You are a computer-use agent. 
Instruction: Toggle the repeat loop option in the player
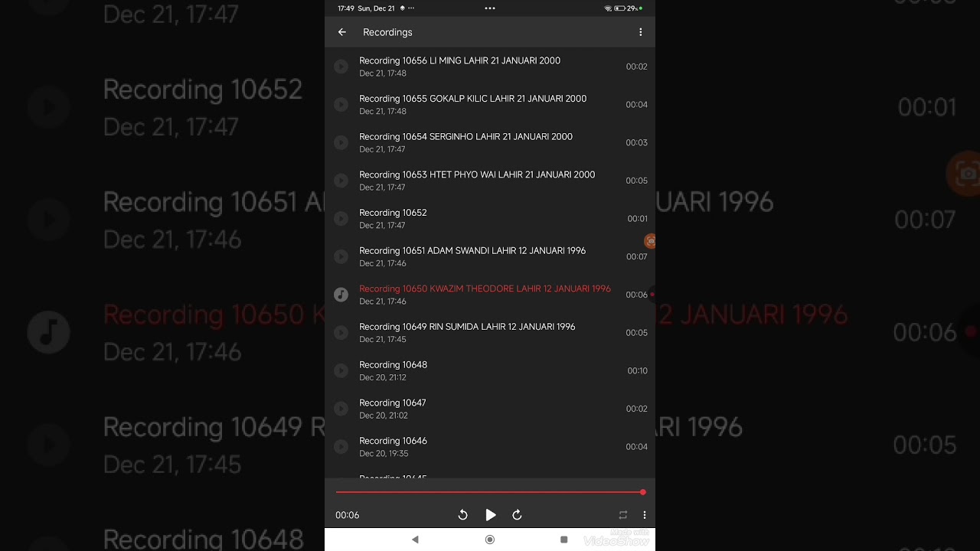tap(623, 515)
